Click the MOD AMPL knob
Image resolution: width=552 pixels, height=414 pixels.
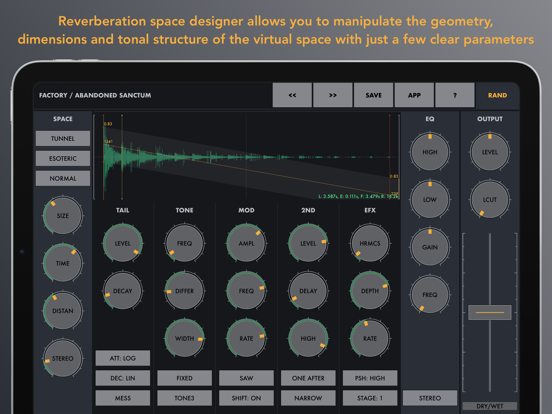pos(246,243)
